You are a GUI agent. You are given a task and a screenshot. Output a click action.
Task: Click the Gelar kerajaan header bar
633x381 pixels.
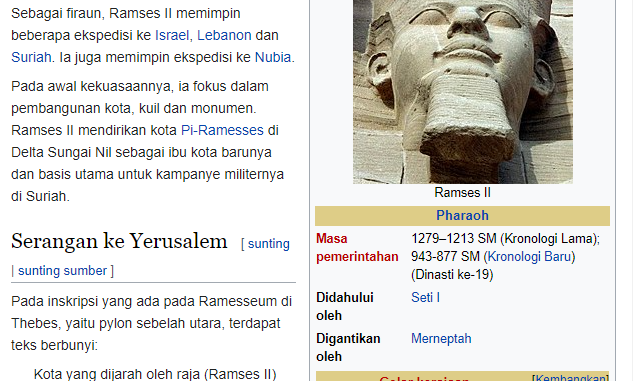[462, 377]
